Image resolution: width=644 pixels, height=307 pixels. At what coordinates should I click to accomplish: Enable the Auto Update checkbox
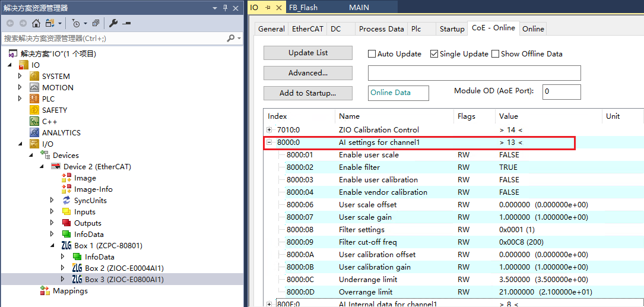tap(372, 54)
